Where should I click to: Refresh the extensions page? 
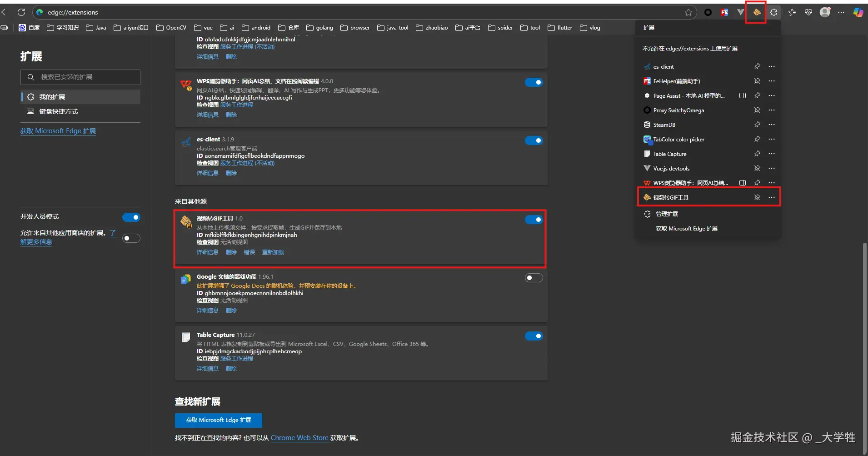click(x=21, y=12)
